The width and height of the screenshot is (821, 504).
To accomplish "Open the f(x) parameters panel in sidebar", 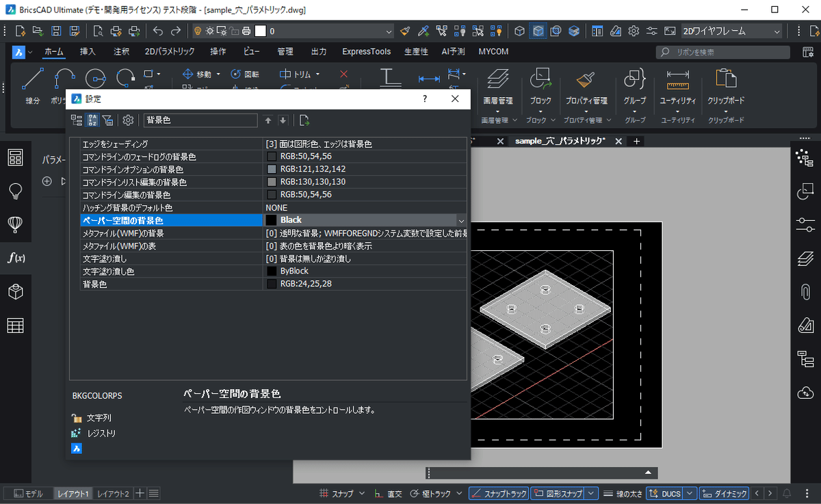I will pyautogui.click(x=16, y=258).
